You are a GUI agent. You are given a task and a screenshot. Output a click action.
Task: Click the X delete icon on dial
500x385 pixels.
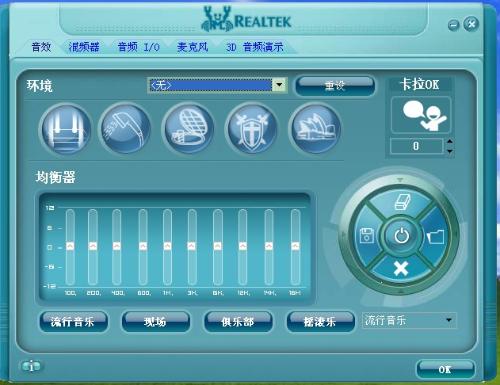[401, 268]
